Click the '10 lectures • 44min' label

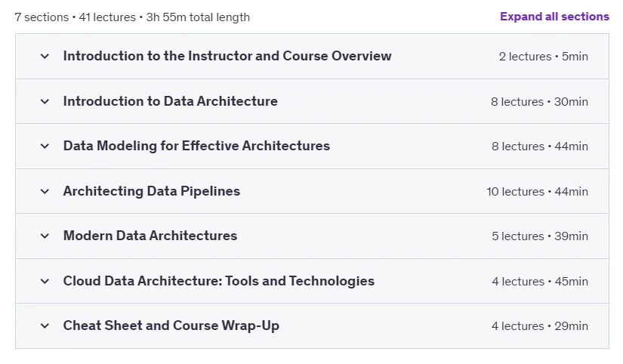537,192
